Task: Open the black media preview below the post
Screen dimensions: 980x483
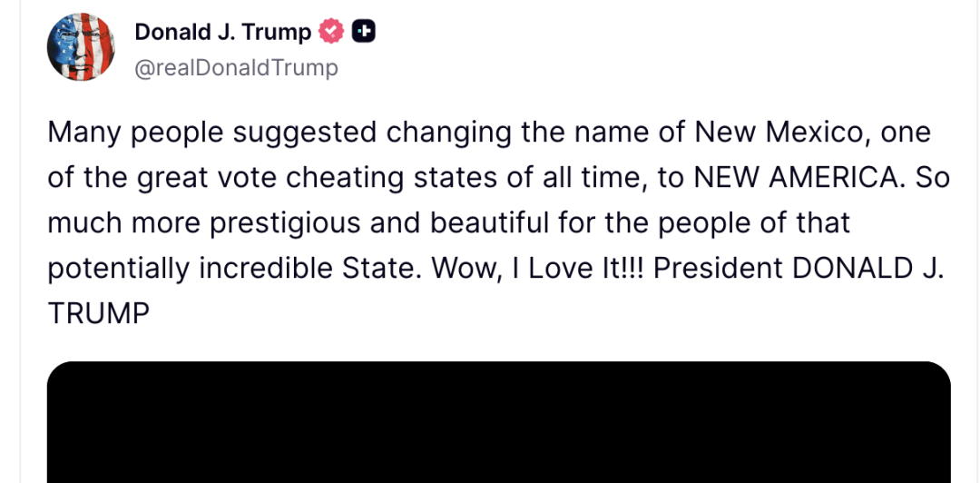Action: (x=499, y=422)
